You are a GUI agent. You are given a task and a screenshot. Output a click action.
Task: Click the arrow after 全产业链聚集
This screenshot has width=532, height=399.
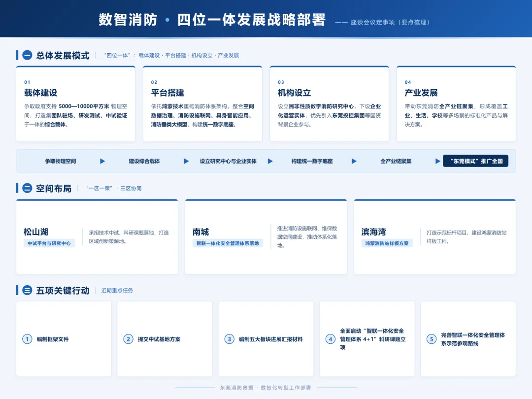(x=438, y=161)
